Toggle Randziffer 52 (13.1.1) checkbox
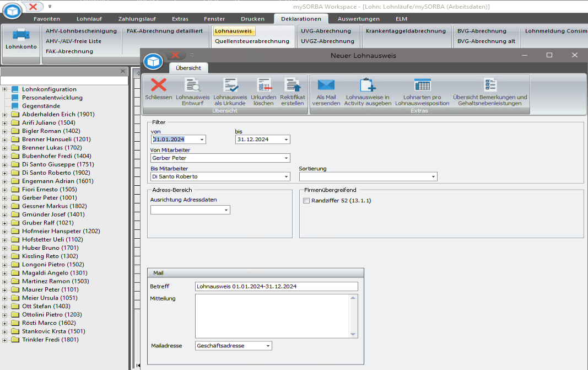The height and width of the screenshot is (370, 588). [306, 200]
